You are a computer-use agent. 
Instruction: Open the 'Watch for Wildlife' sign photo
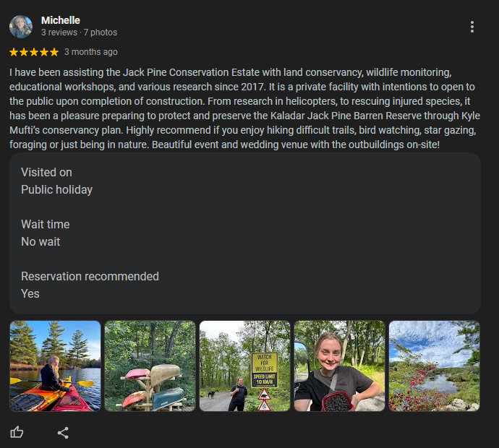(244, 366)
